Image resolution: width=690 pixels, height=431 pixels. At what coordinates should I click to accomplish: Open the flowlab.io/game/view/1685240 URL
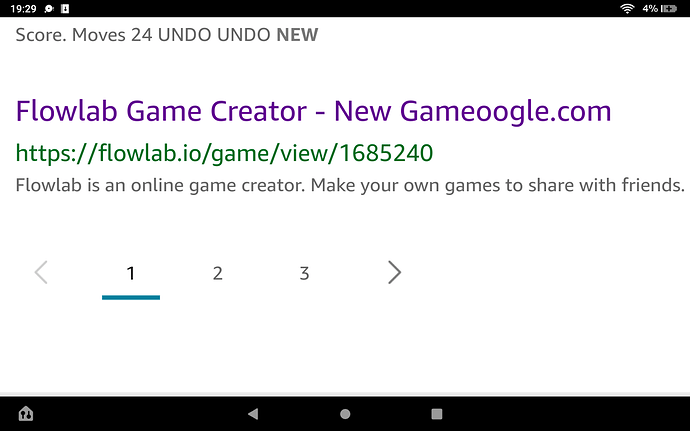224,153
